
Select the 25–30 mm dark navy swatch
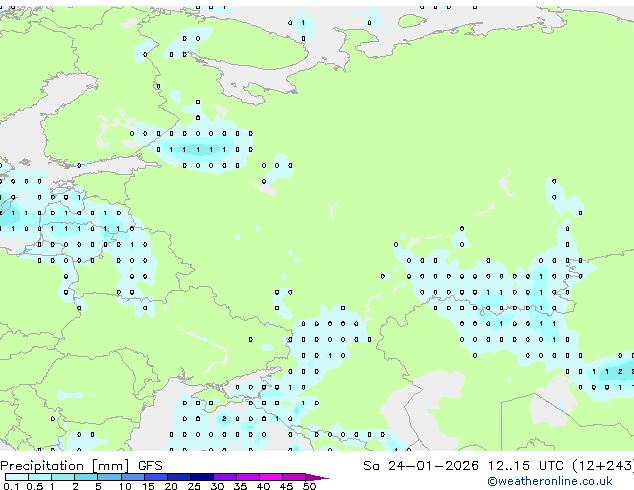(201, 477)
